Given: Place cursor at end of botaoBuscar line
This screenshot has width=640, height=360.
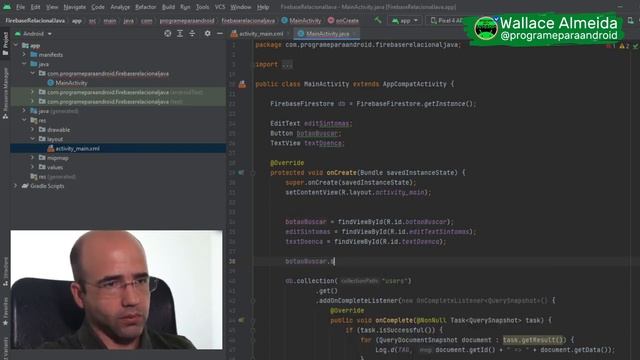Looking at the screenshot, I should tap(335, 261).
